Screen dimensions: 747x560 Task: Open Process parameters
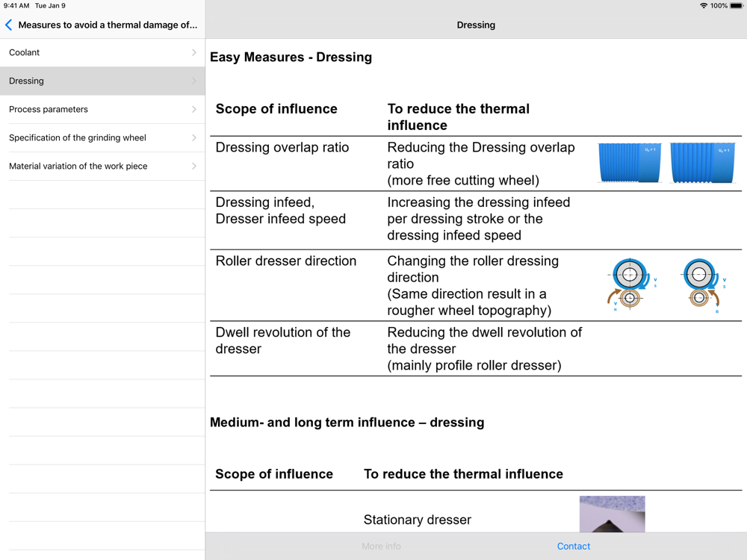[102, 110]
